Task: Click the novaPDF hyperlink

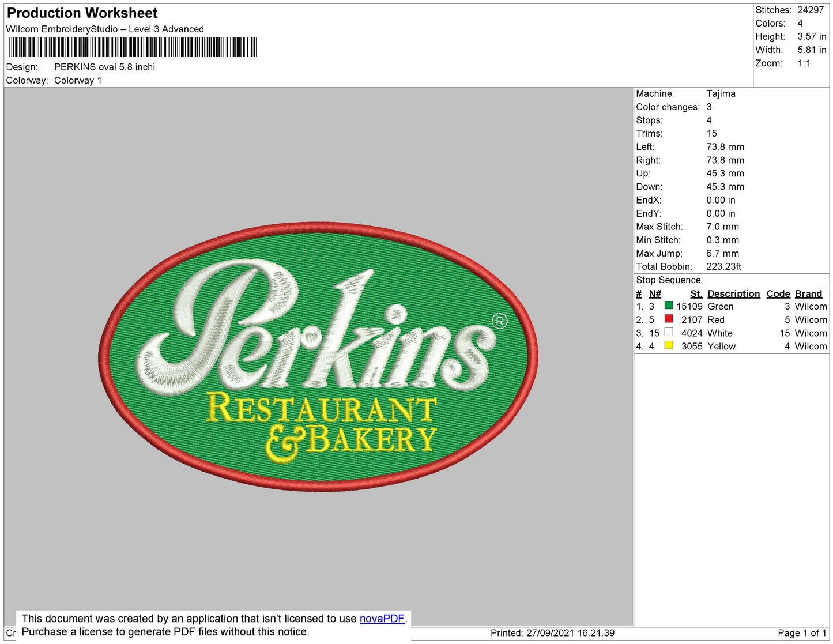Action: coord(382,619)
